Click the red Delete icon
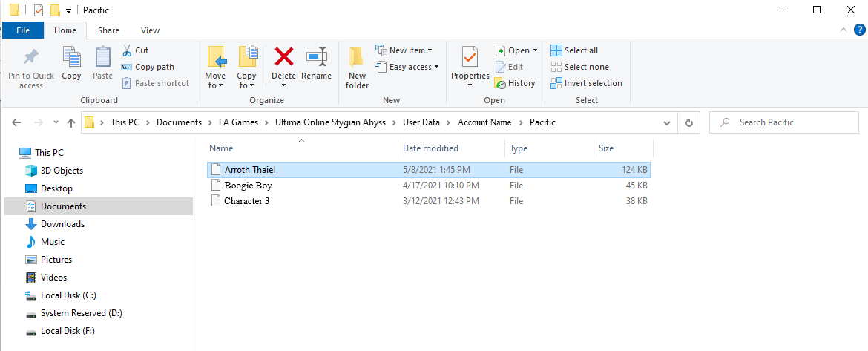The width and height of the screenshot is (868, 351). click(283, 57)
